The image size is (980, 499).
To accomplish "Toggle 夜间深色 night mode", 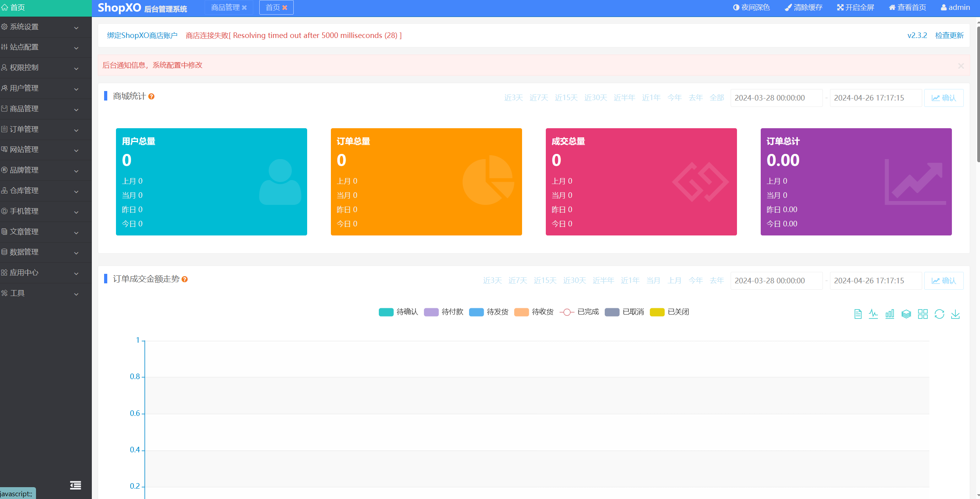I will (751, 8).
